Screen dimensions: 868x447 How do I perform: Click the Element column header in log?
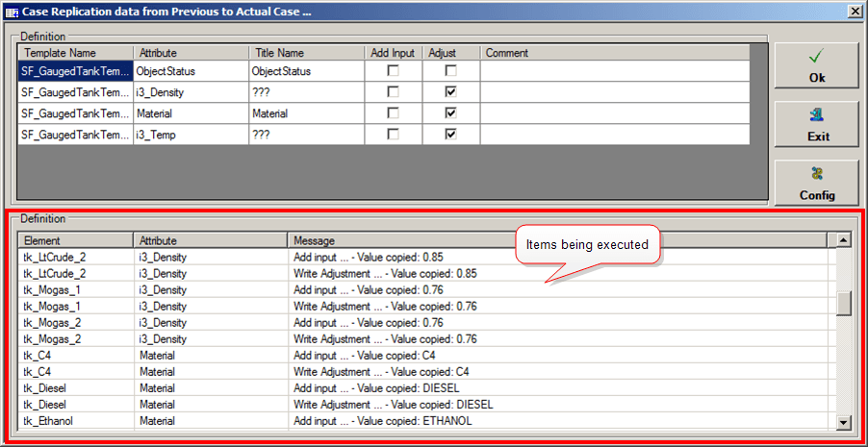(x=76, y=240)
